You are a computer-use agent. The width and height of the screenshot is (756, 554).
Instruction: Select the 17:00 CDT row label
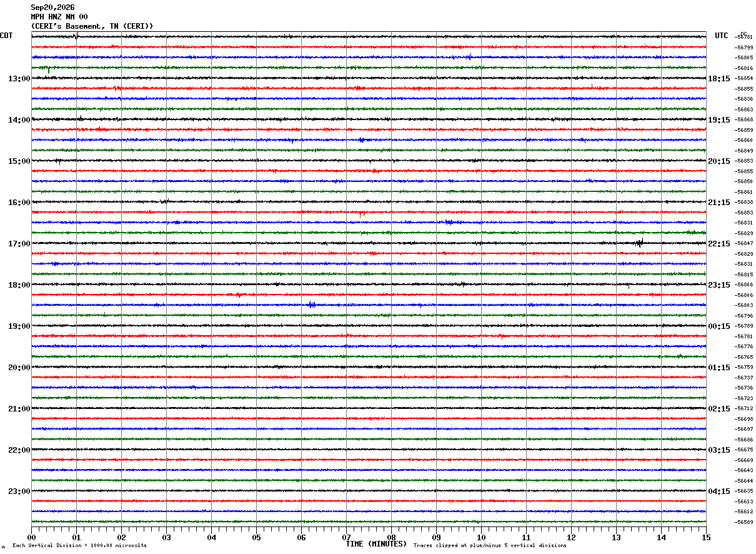click(x=19, y=244)
